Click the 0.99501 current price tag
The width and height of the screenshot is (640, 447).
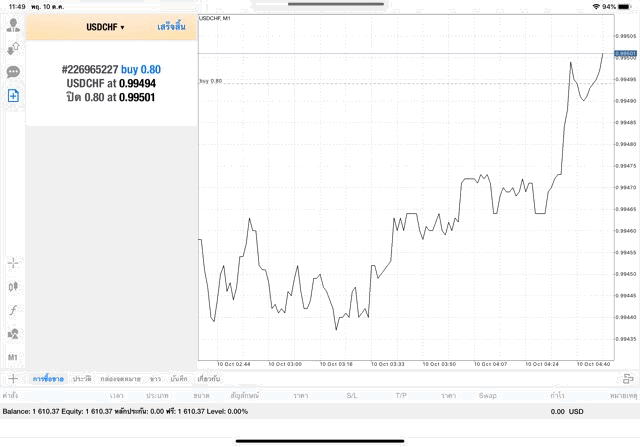click(625, 53)
